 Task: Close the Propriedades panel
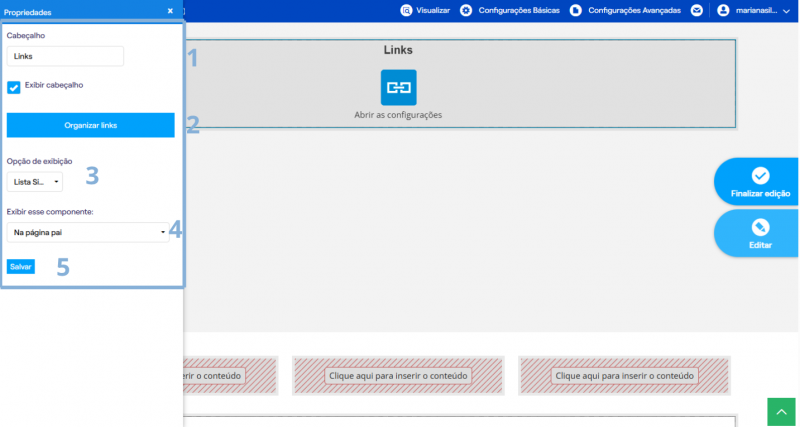170,11
